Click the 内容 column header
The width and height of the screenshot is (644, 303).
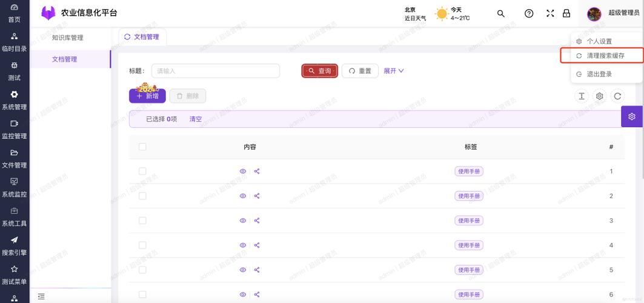(250, 147)
